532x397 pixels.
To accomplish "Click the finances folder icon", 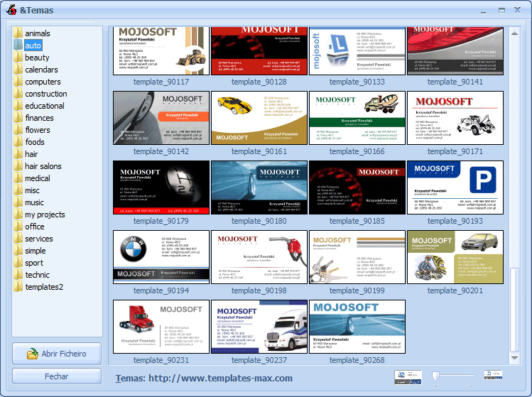I will [x=18, y=118].
